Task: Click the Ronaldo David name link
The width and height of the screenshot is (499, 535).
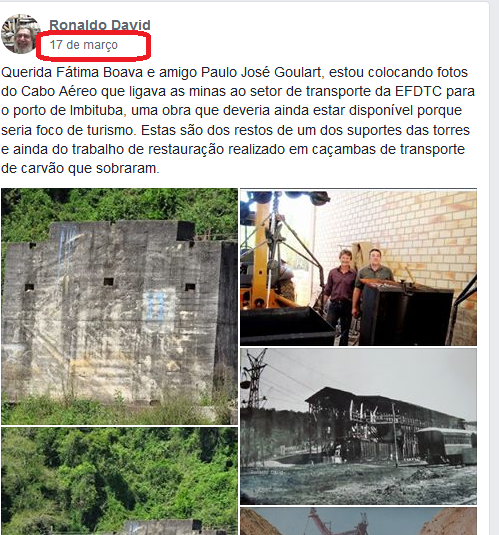Action: [100, 25]
